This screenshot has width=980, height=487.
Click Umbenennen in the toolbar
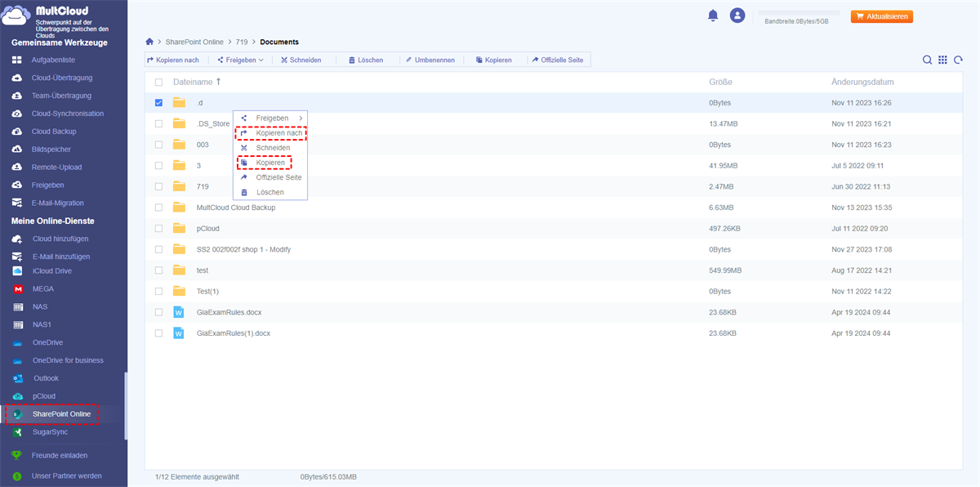pos(429,60)
